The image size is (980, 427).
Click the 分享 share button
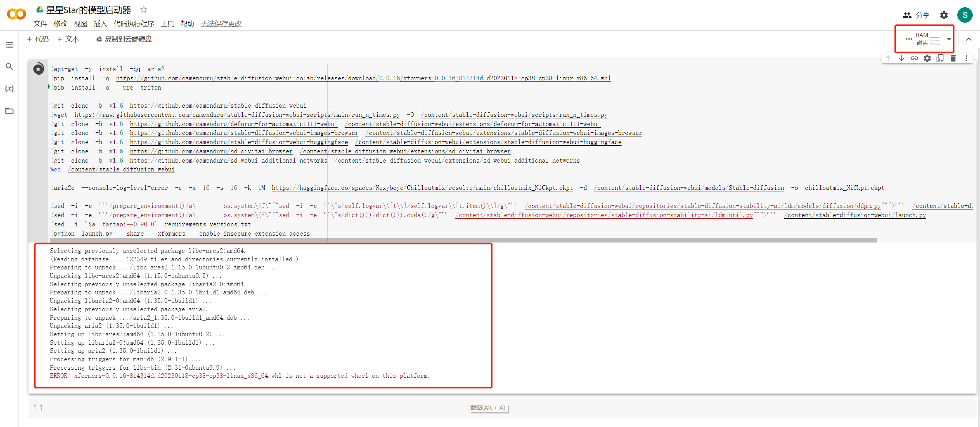(x=916, y=15)
